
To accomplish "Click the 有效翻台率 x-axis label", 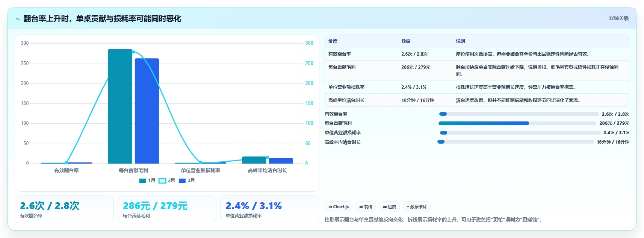I will point(67,171).
